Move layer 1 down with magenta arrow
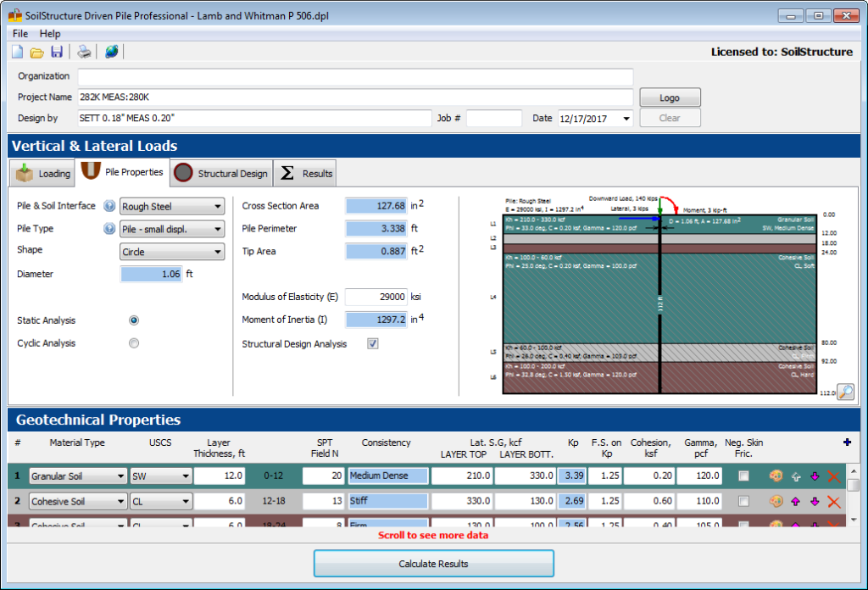The width and height of the screenshot is (868, 590). point(815,476)
